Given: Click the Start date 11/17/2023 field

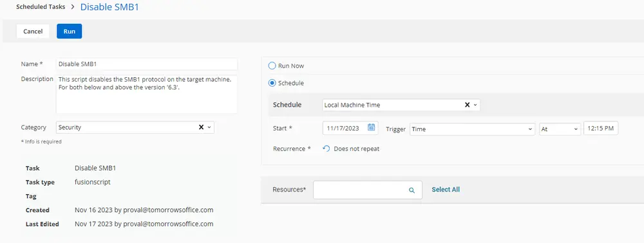Looking at the screenshot, I should coord(350,128).
